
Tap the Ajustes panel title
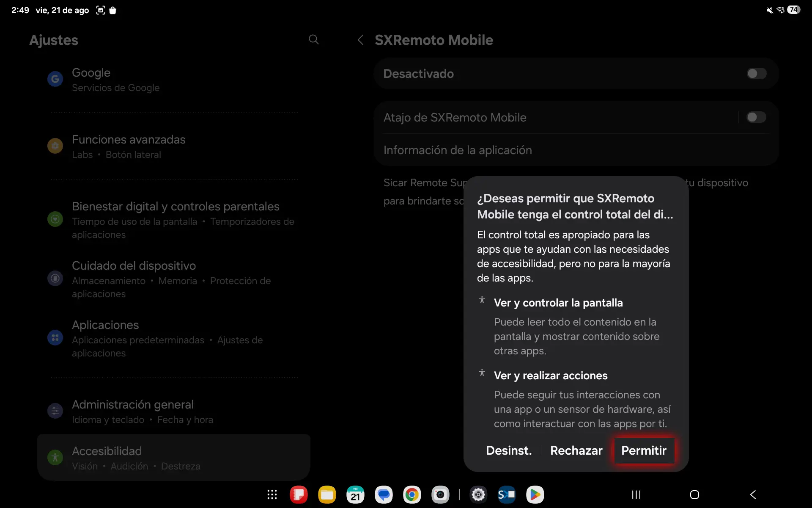point(54,40)
